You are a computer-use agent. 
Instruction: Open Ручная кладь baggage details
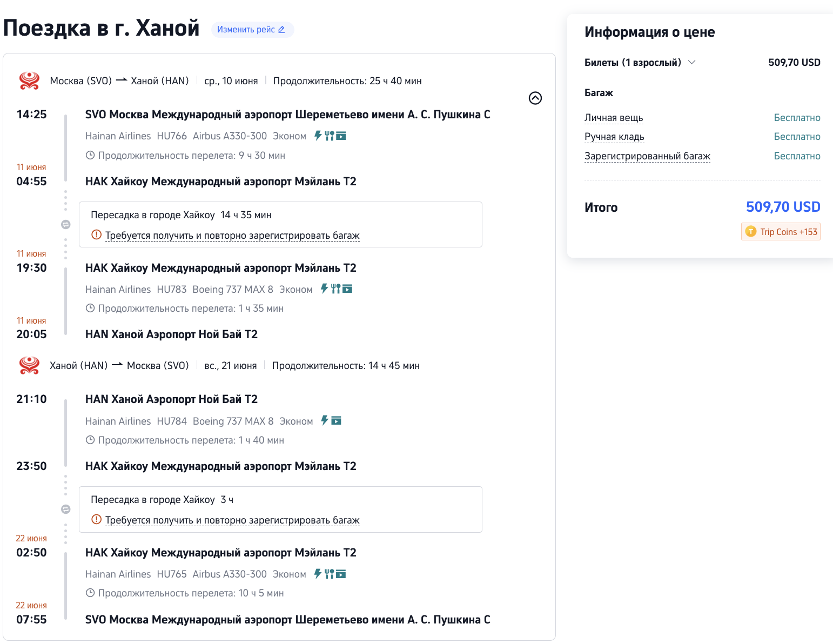coord(614,137)
